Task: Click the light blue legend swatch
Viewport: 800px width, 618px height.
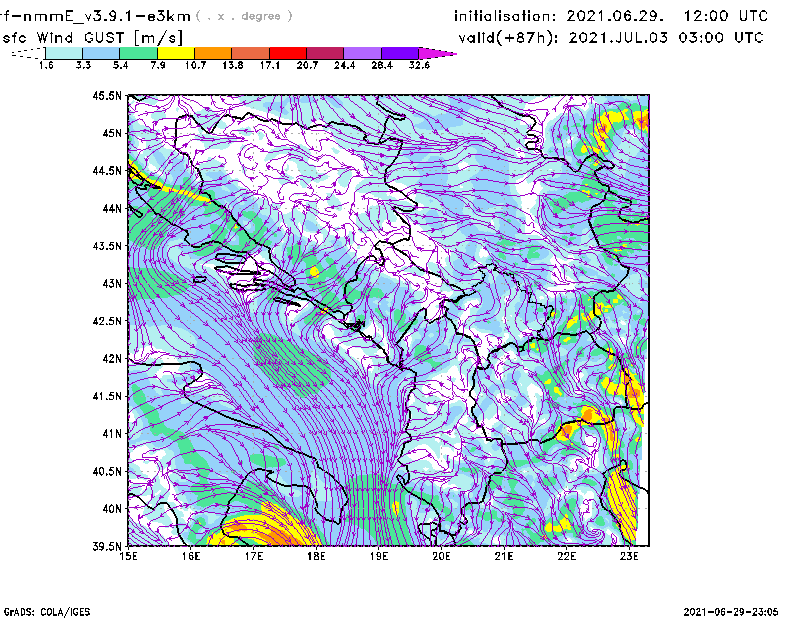Action: pos(101,53)
